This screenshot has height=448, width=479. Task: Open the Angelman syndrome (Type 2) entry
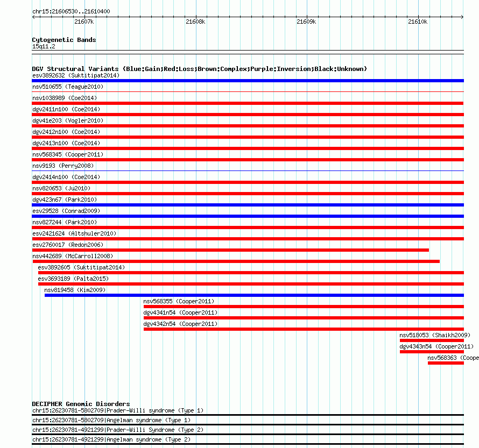tap(111, 440)
